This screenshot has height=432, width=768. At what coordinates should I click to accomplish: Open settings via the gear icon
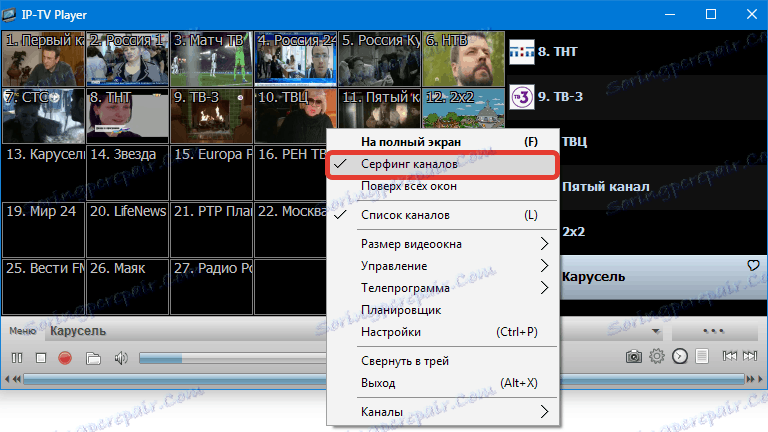click(x=657, y=356)
